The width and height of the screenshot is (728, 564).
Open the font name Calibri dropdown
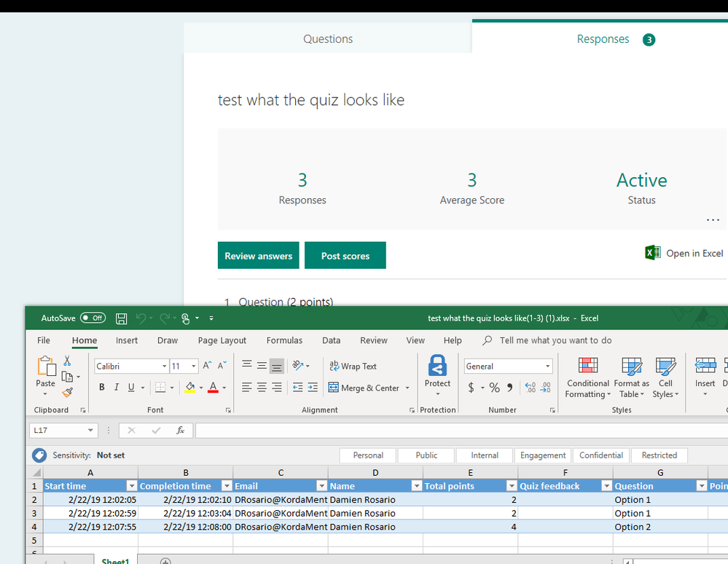click(x=165, y=367)
